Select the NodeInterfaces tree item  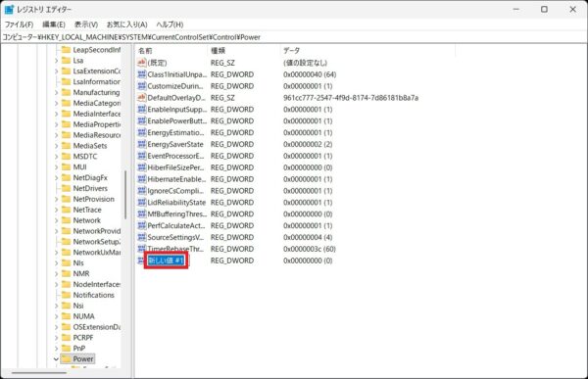[97, 285]
